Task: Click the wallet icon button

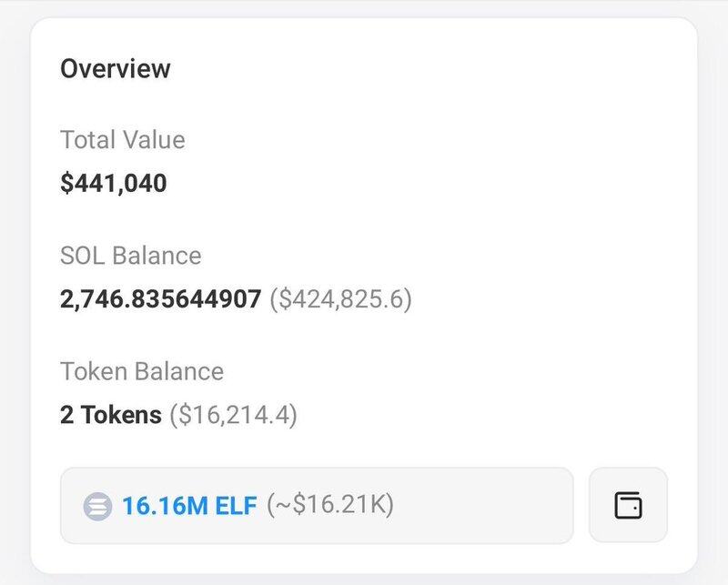Action: click(628, 505)
